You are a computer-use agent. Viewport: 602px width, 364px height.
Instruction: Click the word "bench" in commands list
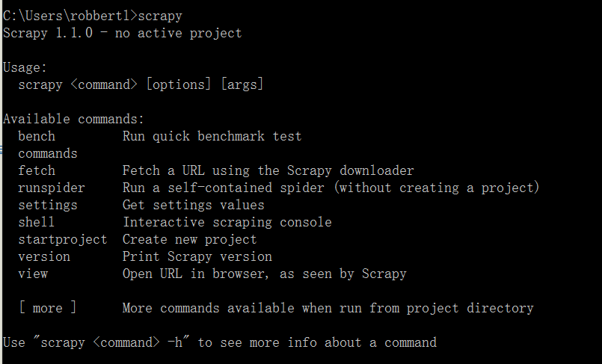coord(37,136)
